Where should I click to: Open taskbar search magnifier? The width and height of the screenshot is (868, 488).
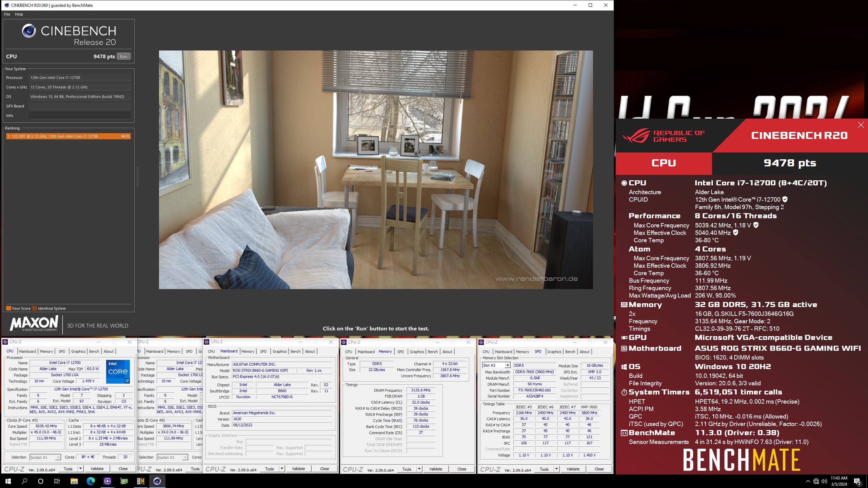pos(24,481)
